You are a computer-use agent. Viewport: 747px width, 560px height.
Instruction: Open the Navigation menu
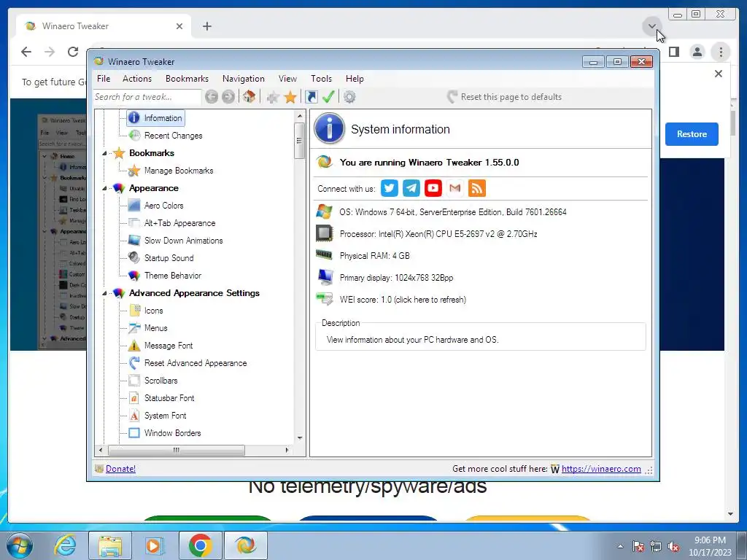point(244,79)
